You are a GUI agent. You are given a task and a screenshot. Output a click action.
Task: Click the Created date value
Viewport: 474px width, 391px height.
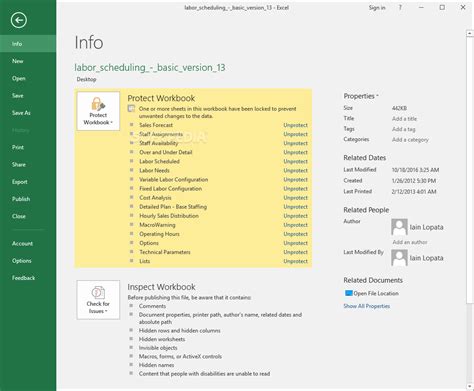click(414, 181)
